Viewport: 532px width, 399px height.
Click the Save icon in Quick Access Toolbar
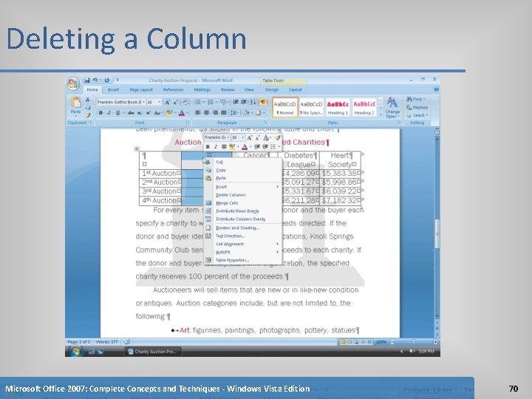point(87,80)
